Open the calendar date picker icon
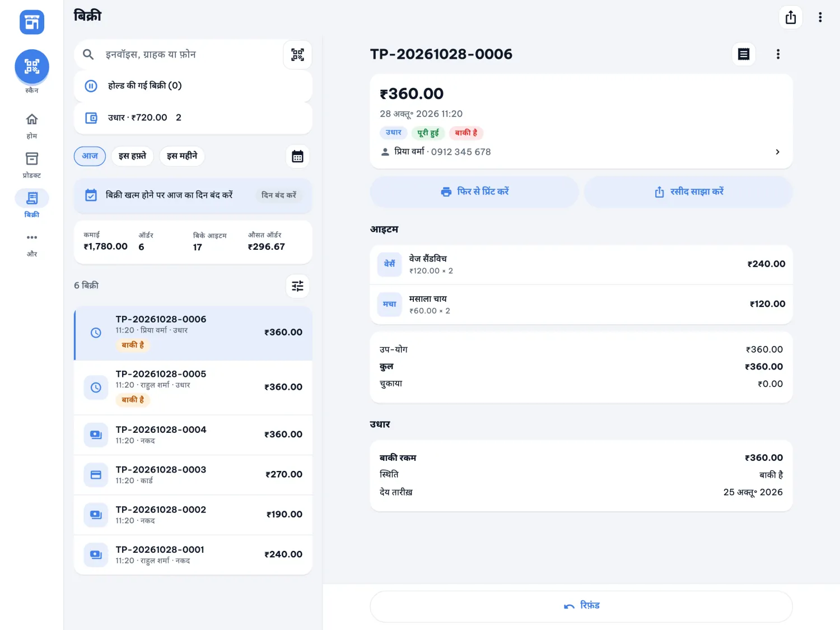Screen dimensions: 840x630 [297, 156]
